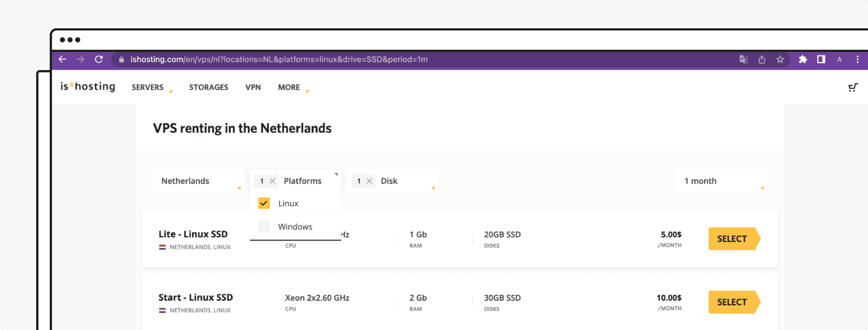Viewport: 868px width, 330px height.
Task: Open the 1 month billing period dropdown
Action: 722,180
